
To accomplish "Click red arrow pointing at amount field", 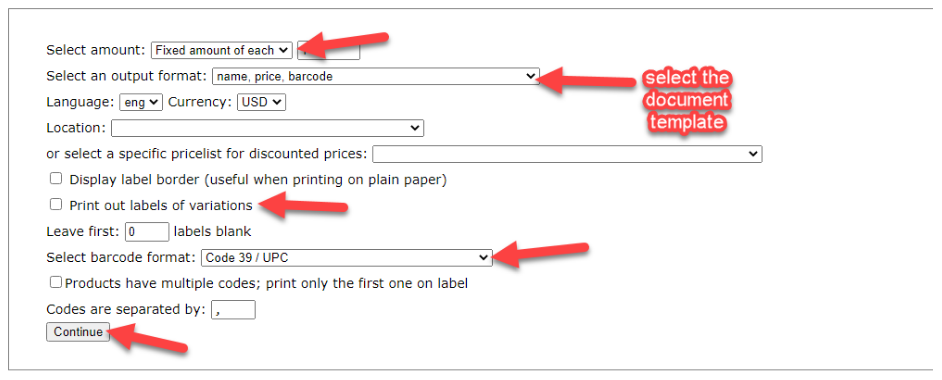I will (342, 43).
